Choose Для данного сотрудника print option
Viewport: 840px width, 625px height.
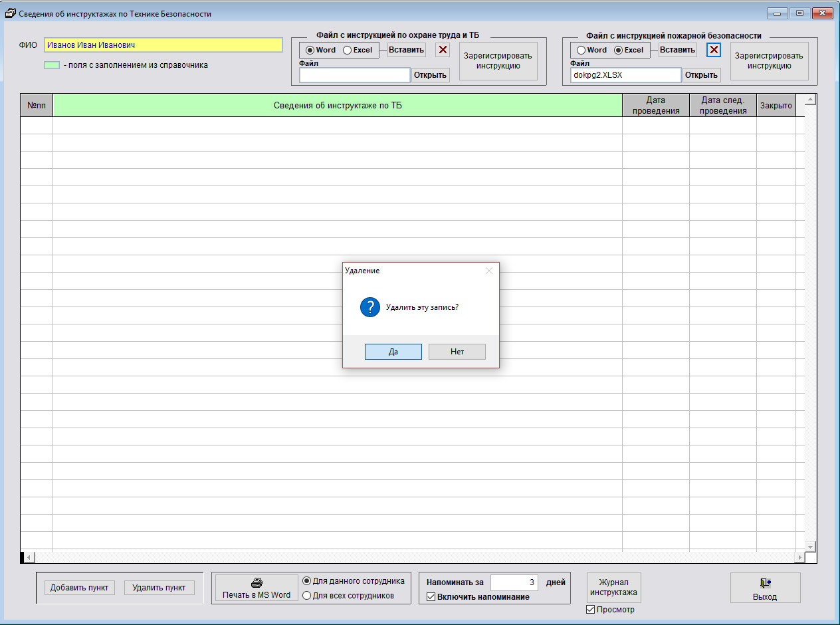[306, 581]
